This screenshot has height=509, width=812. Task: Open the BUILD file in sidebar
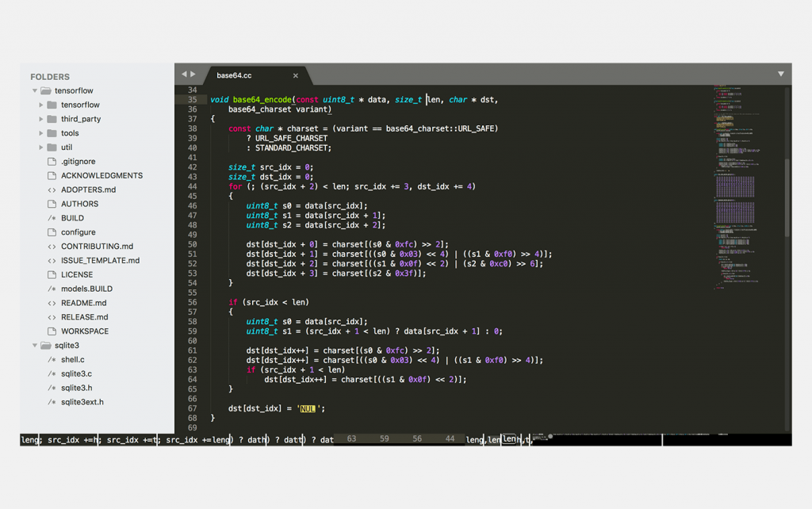[72, 218]
